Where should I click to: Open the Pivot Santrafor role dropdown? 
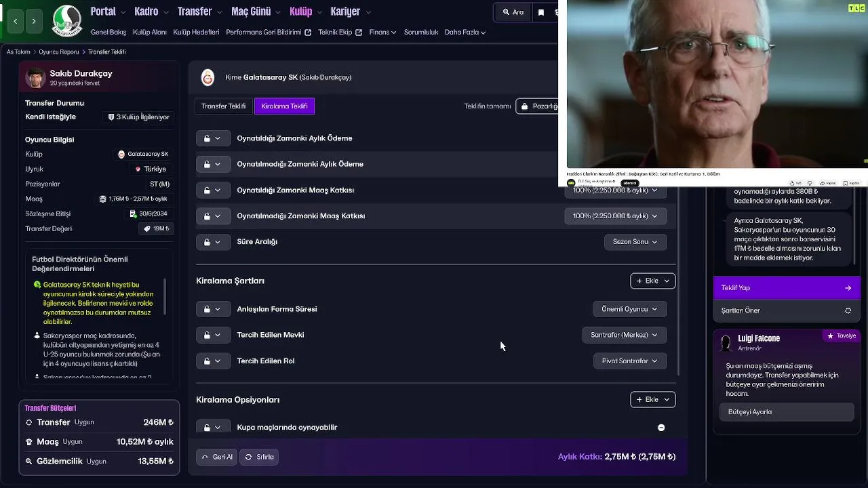(630, 361)
